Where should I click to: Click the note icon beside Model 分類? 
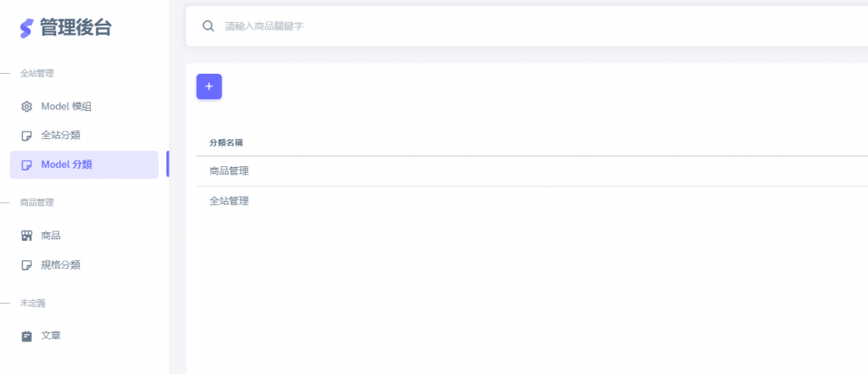(26, 165)
